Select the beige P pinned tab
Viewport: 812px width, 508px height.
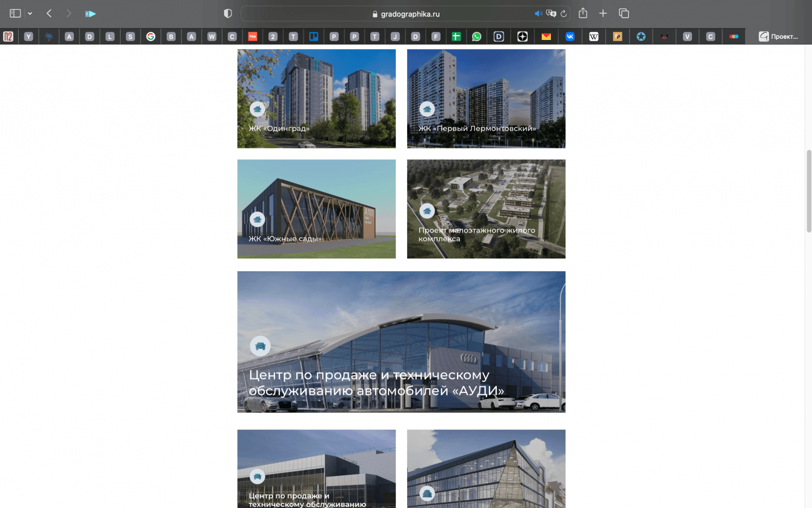coord(617,36)
